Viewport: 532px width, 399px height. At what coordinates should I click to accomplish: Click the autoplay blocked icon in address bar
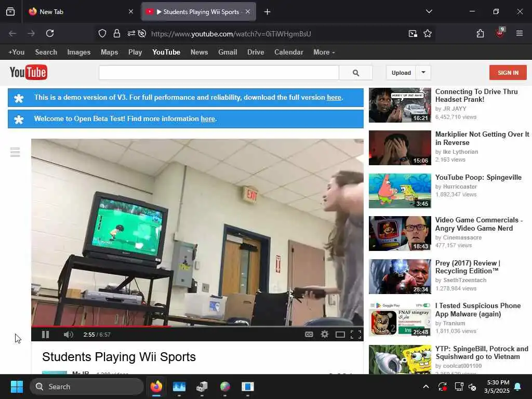(142, 33)
